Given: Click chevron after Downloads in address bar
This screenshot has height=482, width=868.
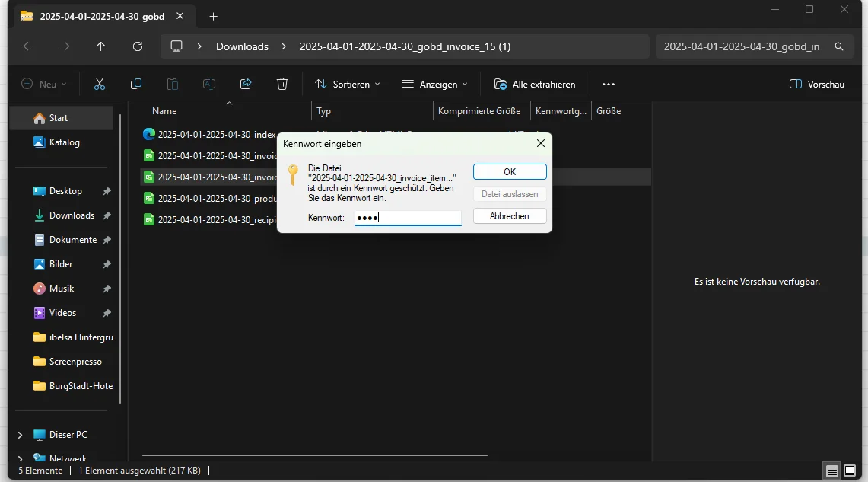Looking at the screenshot, I should (x=284, y=46).
